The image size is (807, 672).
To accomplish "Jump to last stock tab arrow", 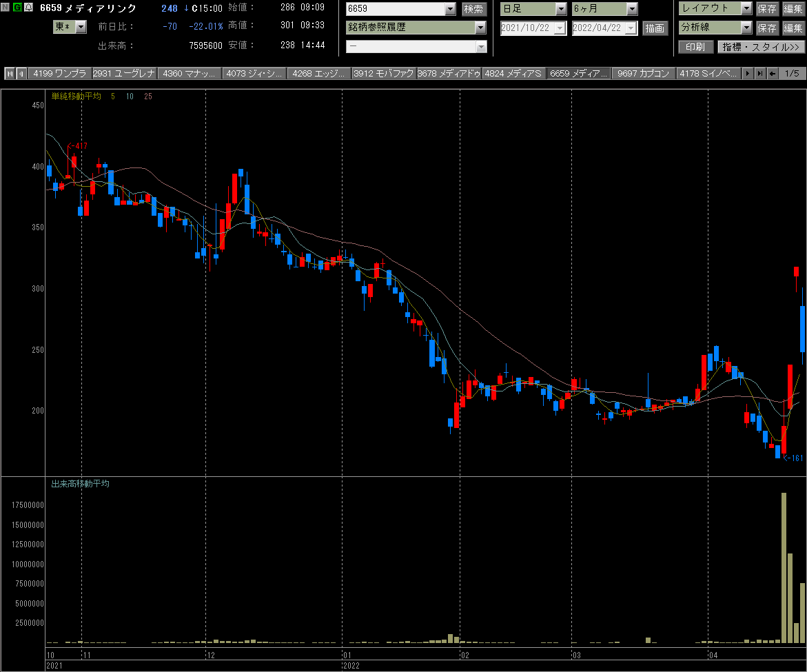I will click(x=760, y=74).
